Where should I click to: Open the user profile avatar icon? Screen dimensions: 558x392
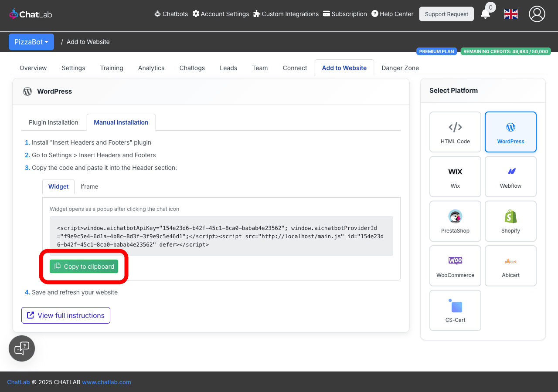click(x=537, y=14)
